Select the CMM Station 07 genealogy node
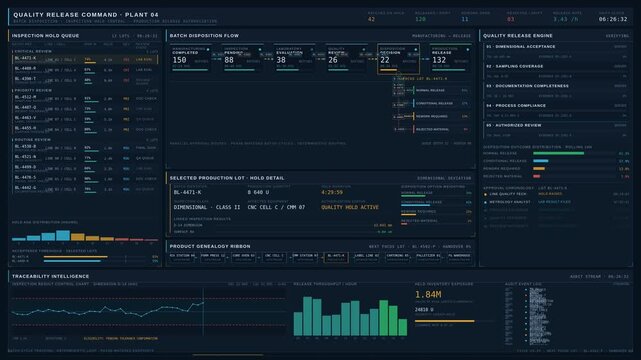 305,257
